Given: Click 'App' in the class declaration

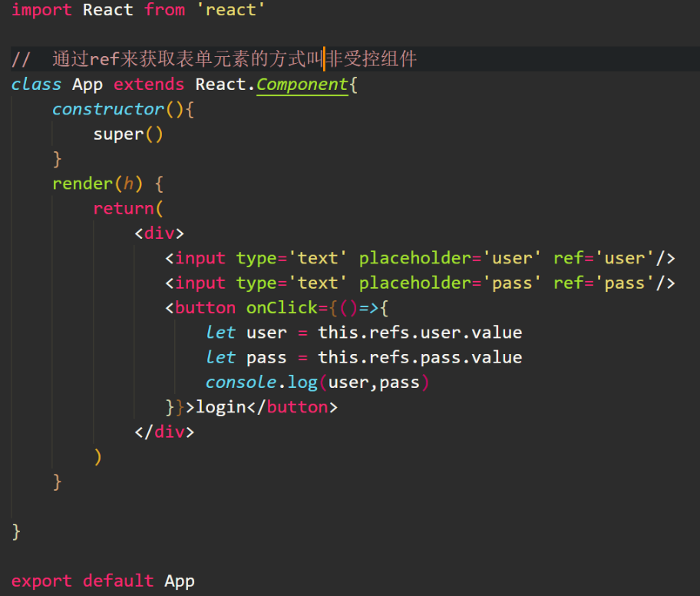Looking at the screenshot, I should (x=87, y=85).
